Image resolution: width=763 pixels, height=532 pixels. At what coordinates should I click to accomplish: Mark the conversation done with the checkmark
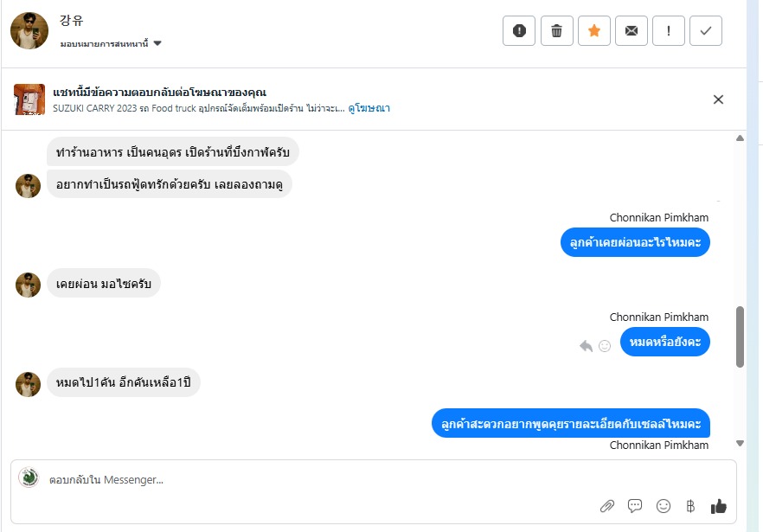click(706, 31)
